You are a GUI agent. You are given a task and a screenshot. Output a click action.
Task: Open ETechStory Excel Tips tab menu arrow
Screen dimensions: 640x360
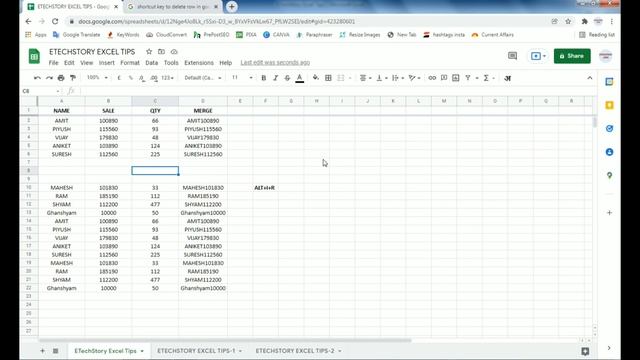142,351
